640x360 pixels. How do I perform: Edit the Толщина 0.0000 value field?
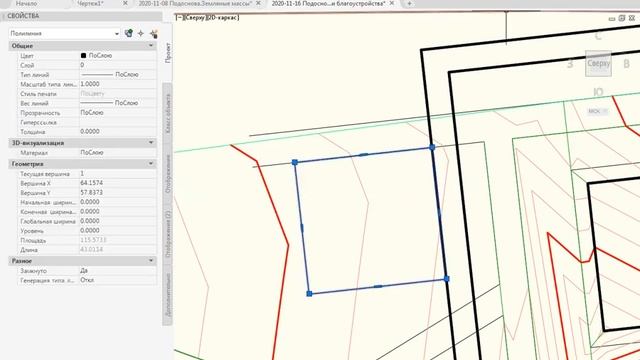[118, 131]
